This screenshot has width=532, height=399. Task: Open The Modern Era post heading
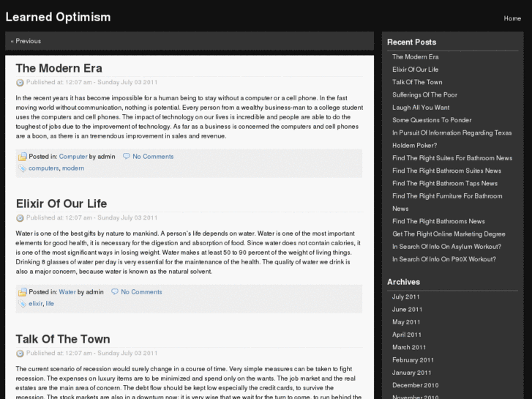pyautogui.click(x=59, y=68)
